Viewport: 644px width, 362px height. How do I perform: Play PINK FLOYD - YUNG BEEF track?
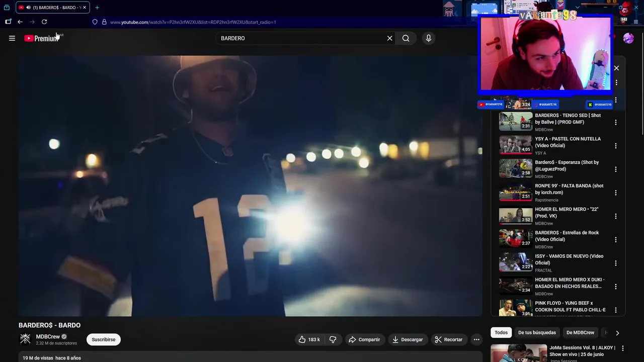coord(570,306)
